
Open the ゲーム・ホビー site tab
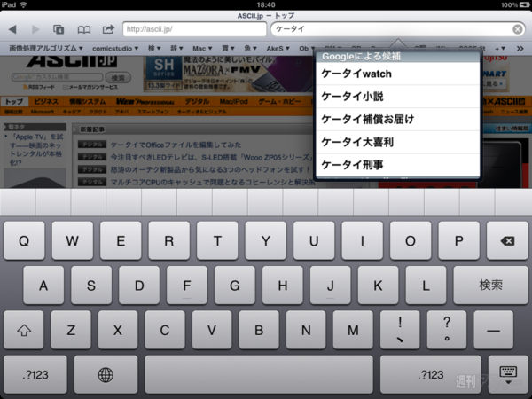[279, 101]
